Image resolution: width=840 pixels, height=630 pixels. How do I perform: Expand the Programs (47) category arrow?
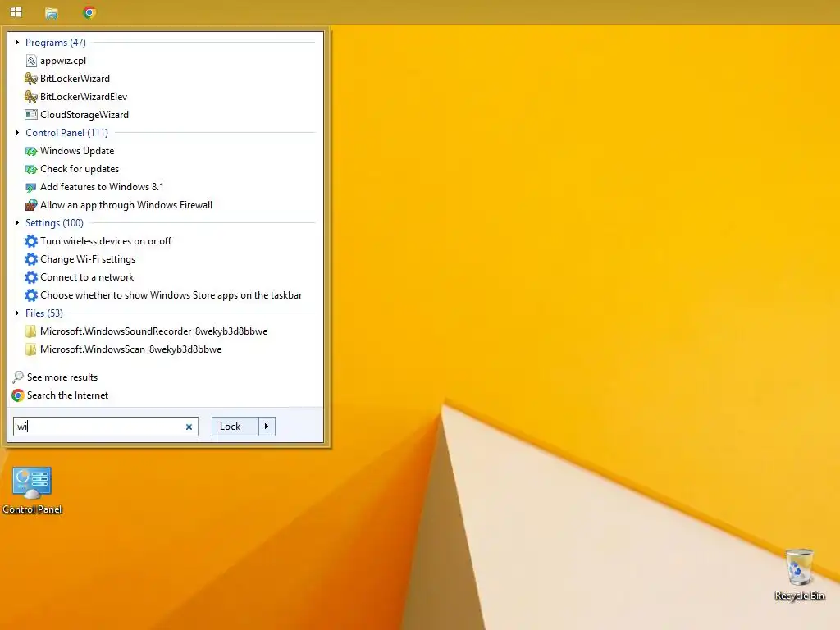[x=17, y=43]
